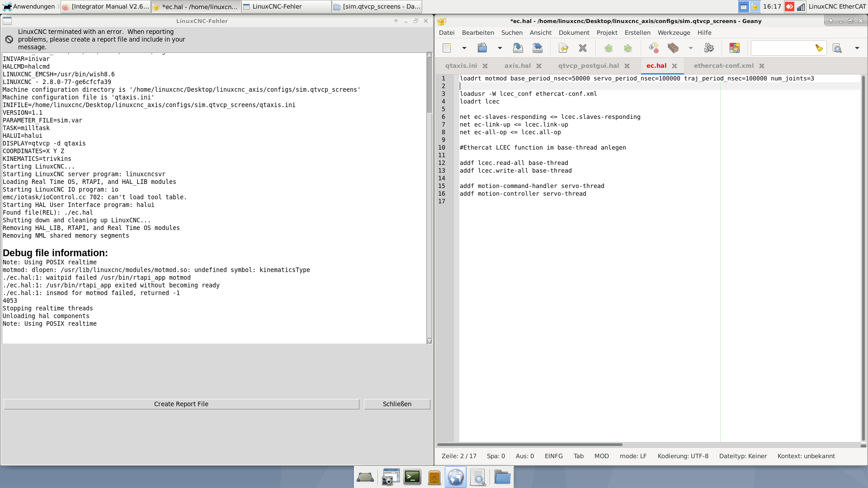Switch to the qtaxis.ini tab
This screenshot has height=488, width=868.
pos(461,66)
